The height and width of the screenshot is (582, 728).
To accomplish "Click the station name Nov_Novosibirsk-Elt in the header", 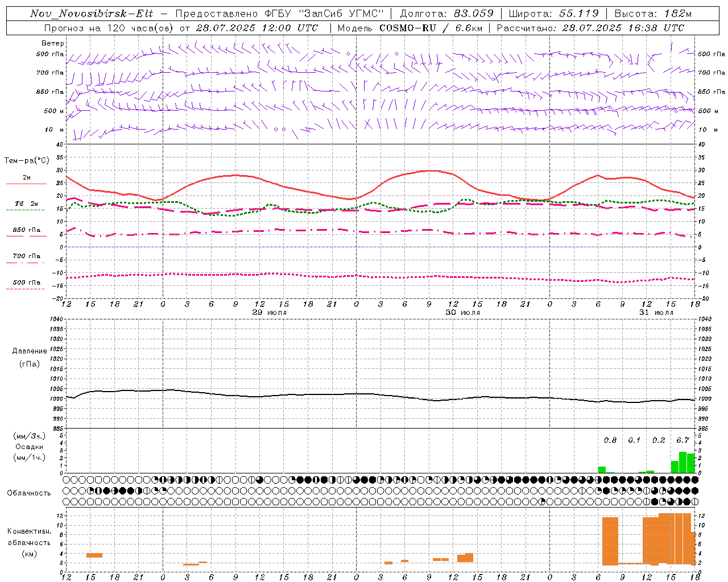I will pos(92,14).
